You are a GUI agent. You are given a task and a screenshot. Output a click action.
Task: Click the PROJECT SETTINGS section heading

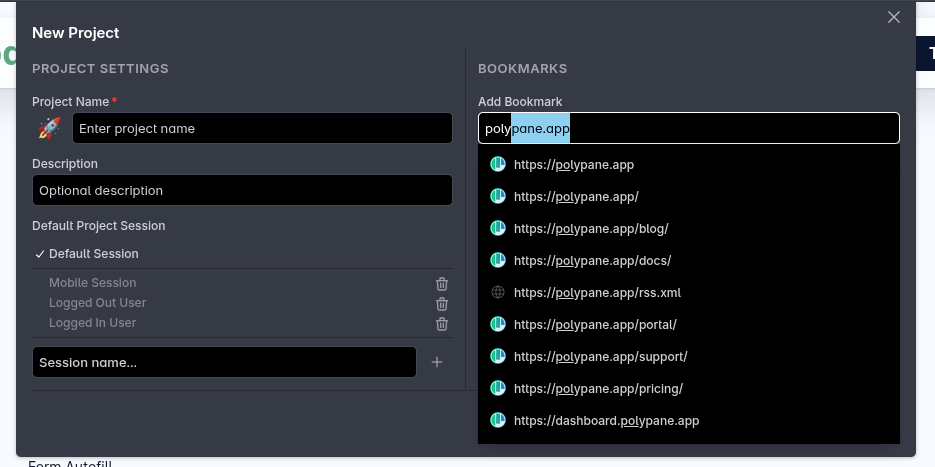pos(100,69)
